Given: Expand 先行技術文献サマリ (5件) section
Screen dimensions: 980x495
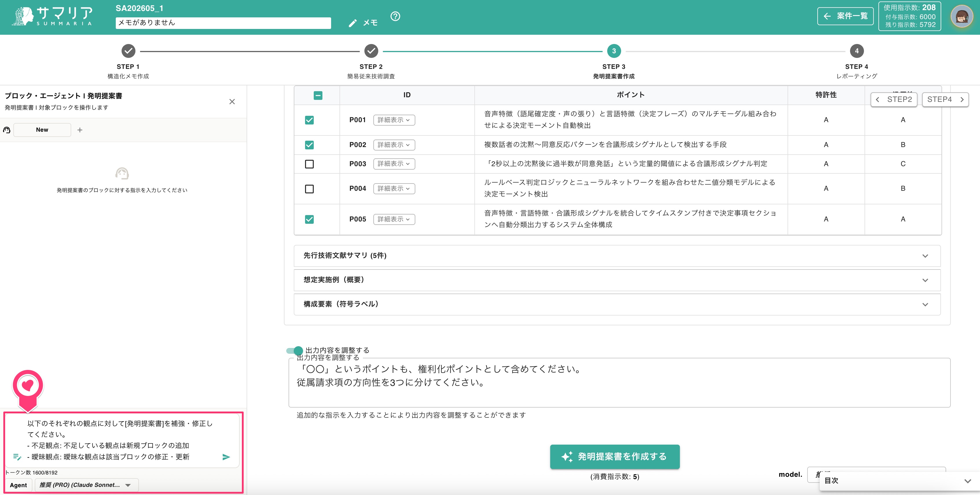Looking at the screenshot, I should click(617, 256).
